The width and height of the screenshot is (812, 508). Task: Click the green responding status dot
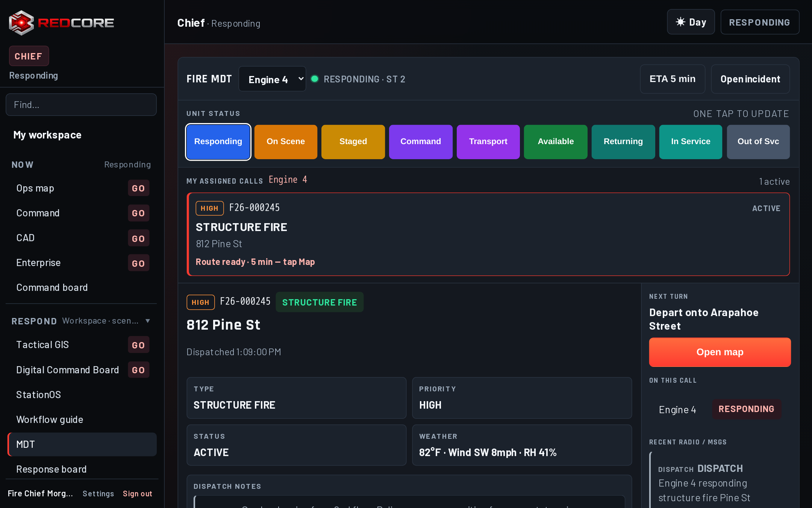coord(315,79)
